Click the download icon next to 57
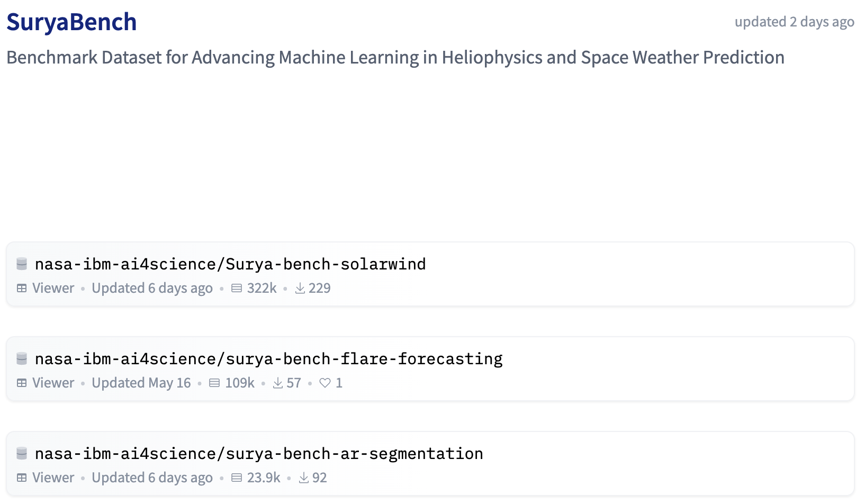Screen dimensions: 865x504 (x=278, y=383)
